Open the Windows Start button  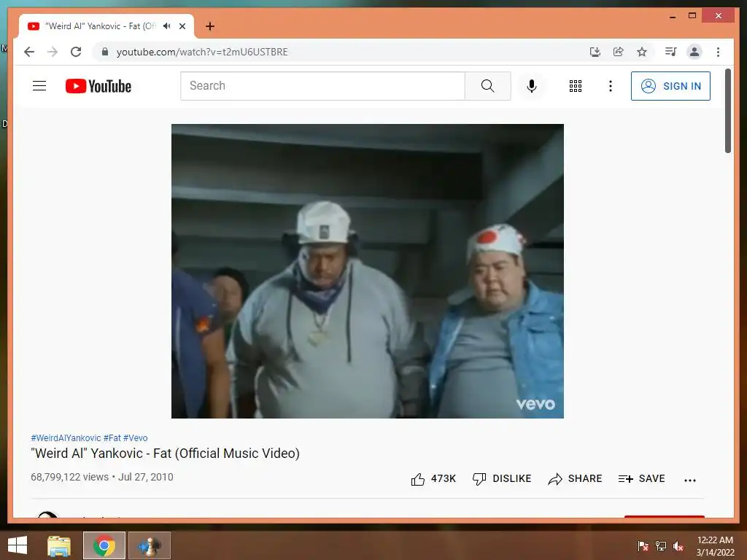(x=18, y=545)
